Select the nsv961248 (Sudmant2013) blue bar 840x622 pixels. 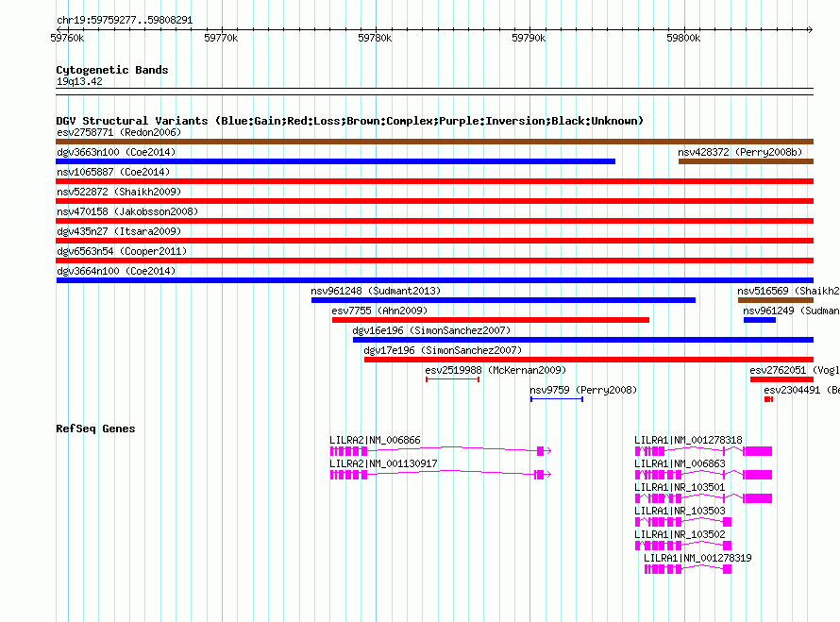pyautogui.click(x=503, y=300)
